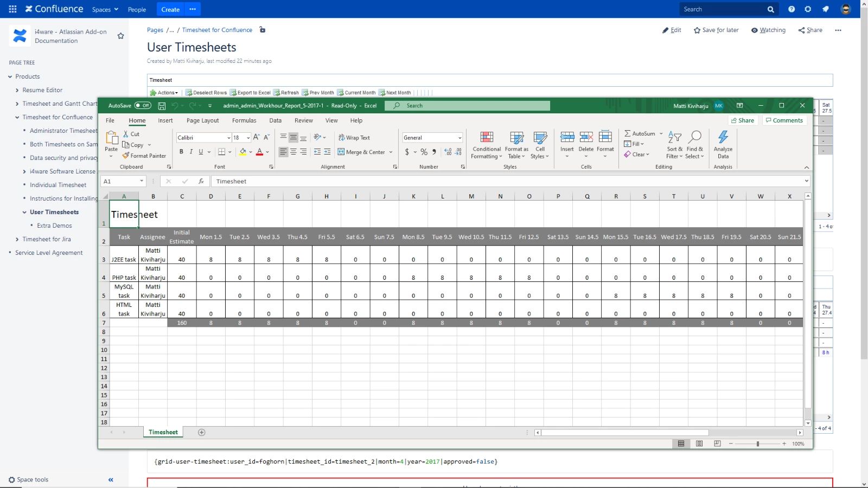Open Timesheet for Confluence breadcrumb link
Viewport: 868px width, 488px height.
coord(217,30)
